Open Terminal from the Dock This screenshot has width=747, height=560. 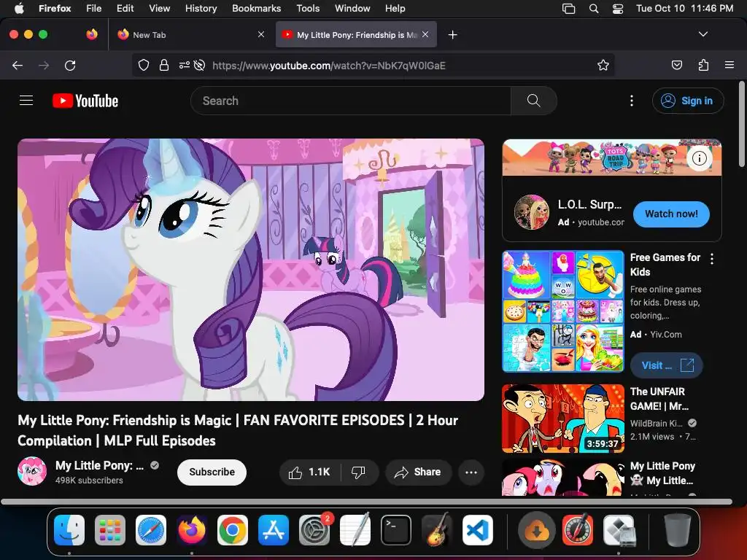tap(396, 531)
